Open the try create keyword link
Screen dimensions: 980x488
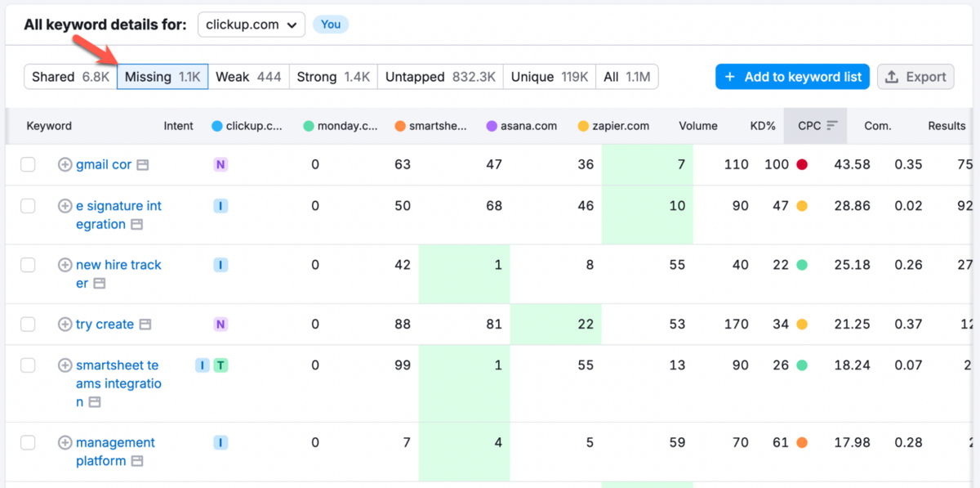tap(105, 325)
